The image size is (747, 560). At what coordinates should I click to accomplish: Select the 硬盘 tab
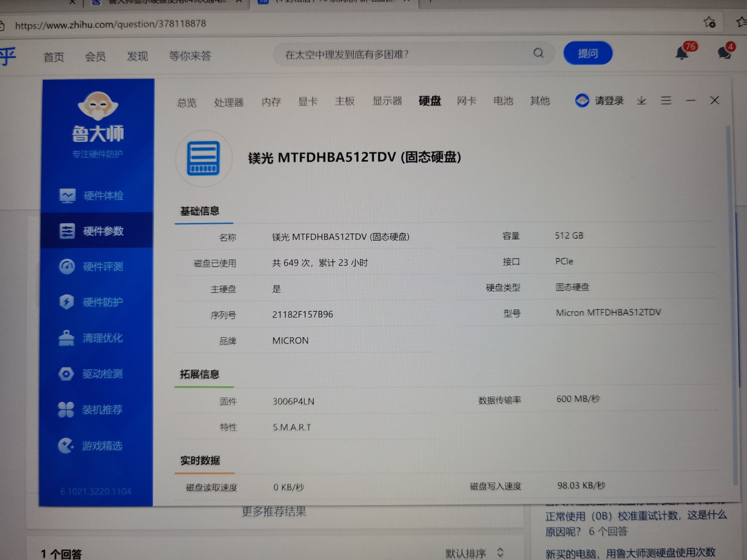pos(430,100)
